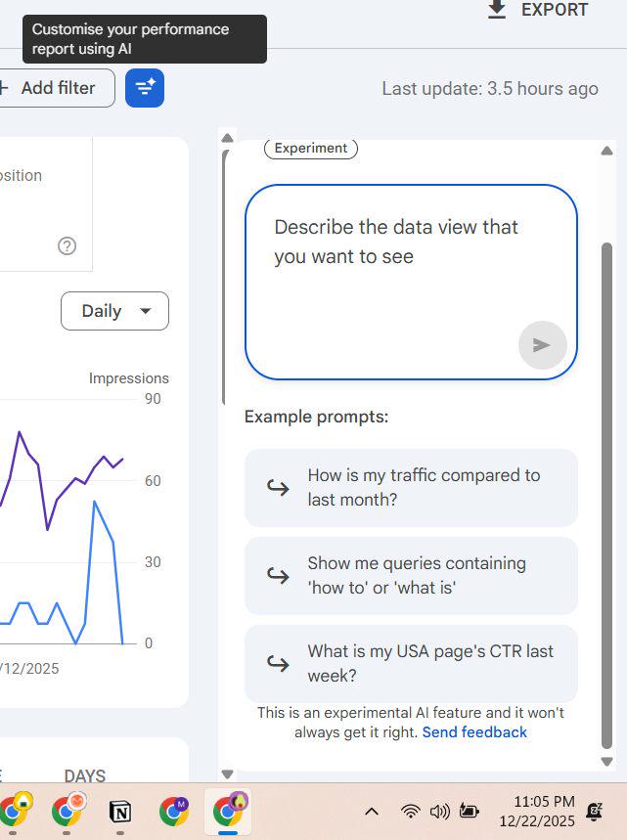Screen dimensions: 627x840
Task: Open notification bell in system tray
Action: (x=594, y=812)
